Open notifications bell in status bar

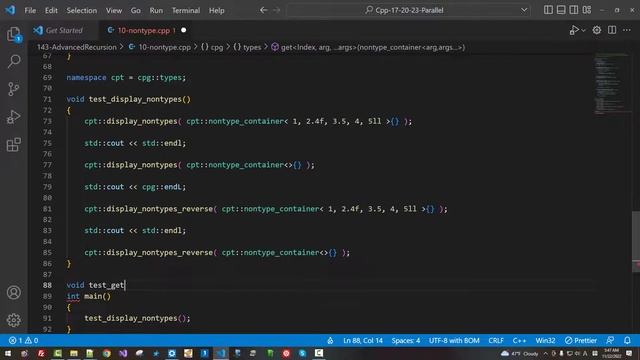tap(627, 340)
